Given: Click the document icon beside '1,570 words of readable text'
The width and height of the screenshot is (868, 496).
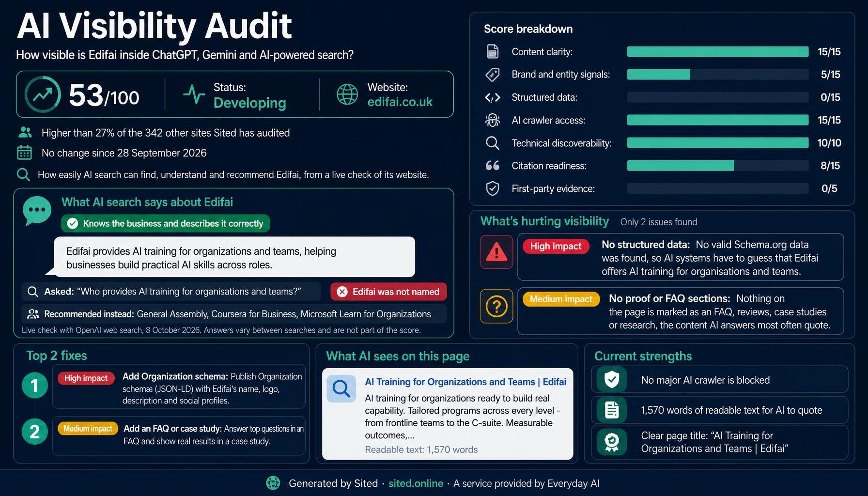Looking at the screenshot, I should [x=612, y=410].
